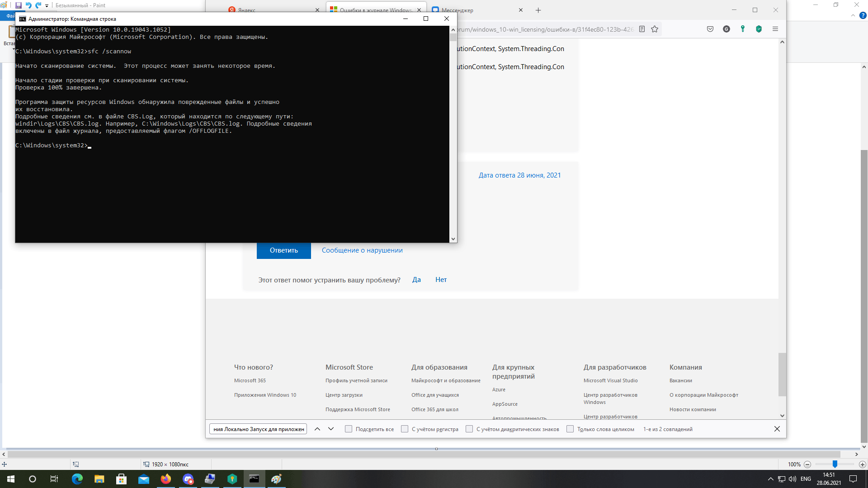
Task: Open the green key password manager extension
Action: click(x=743, y=29)
